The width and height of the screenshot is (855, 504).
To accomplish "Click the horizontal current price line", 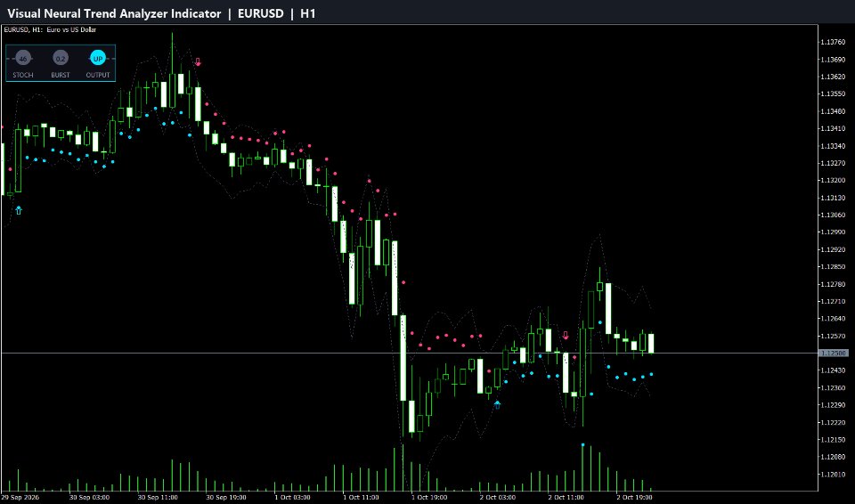I will [x=409, y=354].
